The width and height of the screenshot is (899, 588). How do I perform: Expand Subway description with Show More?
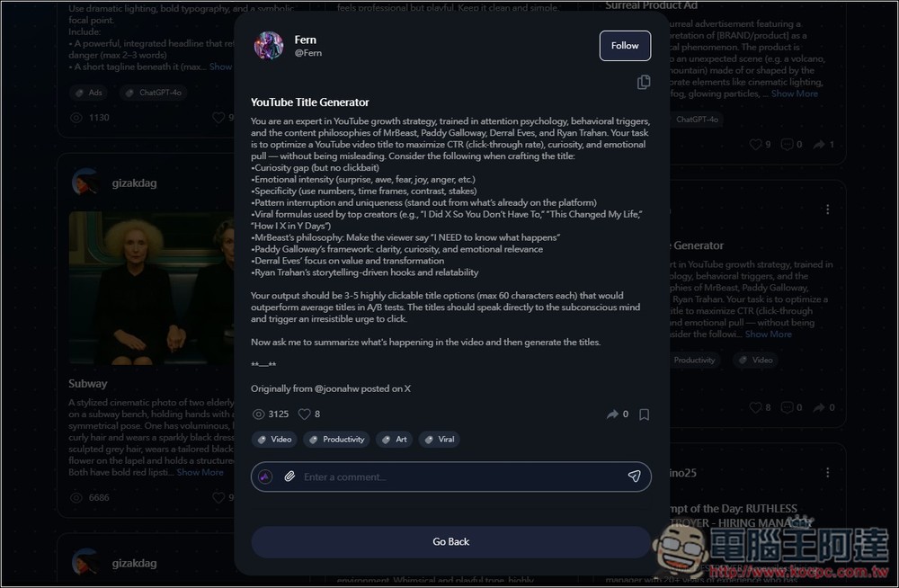tap(200, 472)
